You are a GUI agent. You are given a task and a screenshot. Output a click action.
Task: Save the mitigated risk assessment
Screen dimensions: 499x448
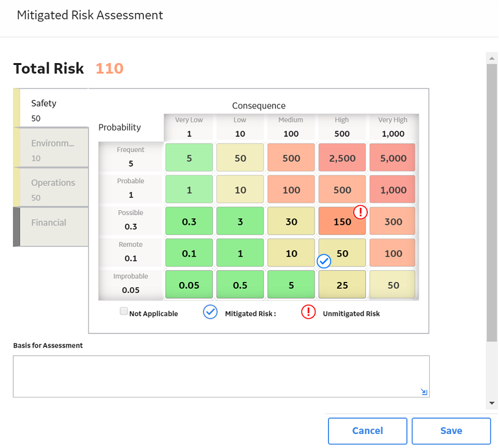(451, 431)
